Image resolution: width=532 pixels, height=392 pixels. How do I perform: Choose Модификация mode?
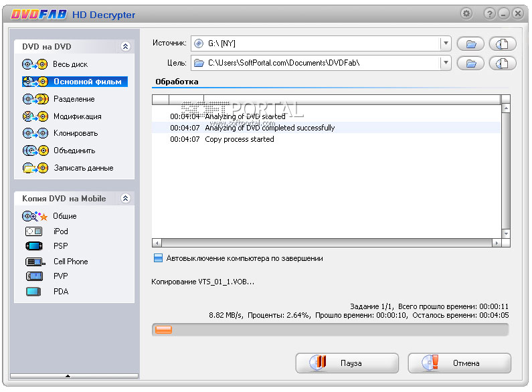78,116
